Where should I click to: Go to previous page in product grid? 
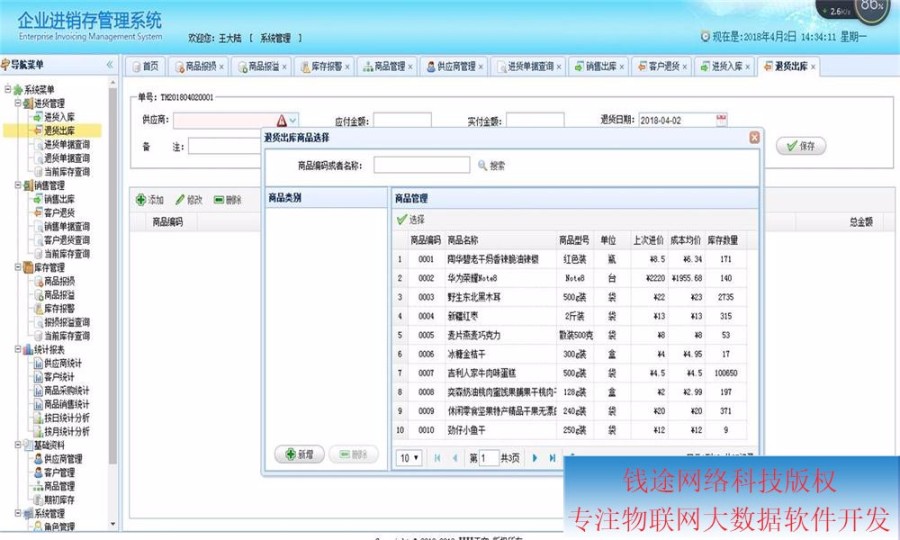click(455, 458)
